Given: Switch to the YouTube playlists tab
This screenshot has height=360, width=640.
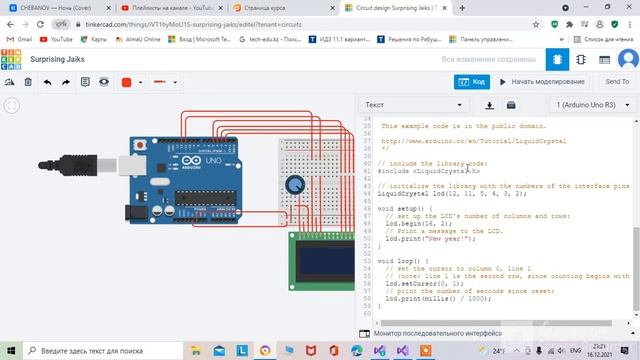Looking at the screenshot, I should tap(171, 8).
